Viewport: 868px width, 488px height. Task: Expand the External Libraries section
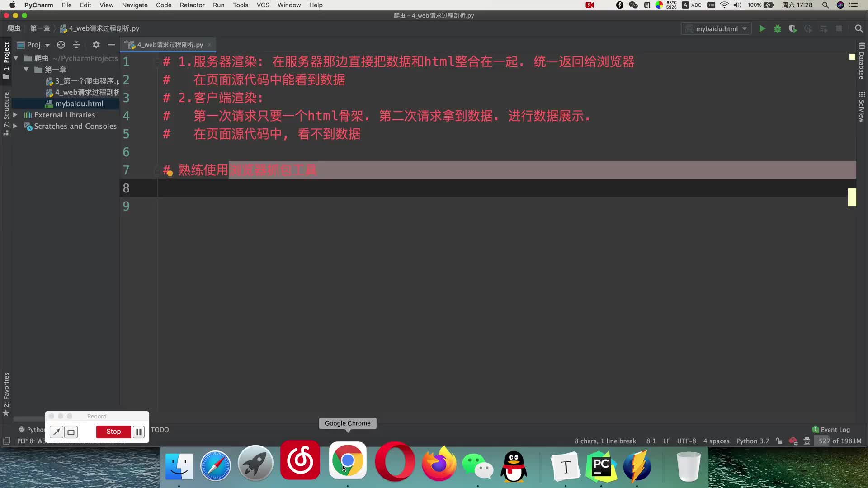pos(15,114)
